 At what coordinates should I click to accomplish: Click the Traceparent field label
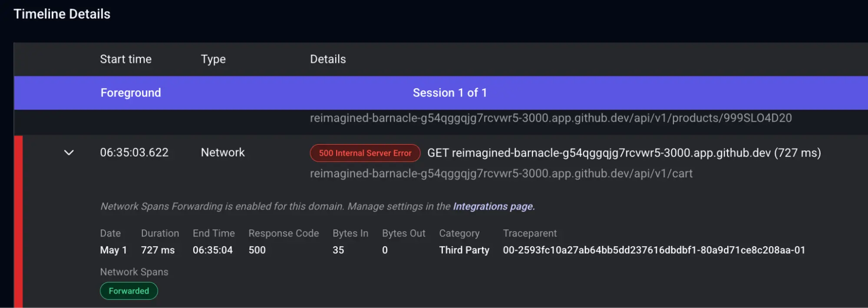[530, 233]
